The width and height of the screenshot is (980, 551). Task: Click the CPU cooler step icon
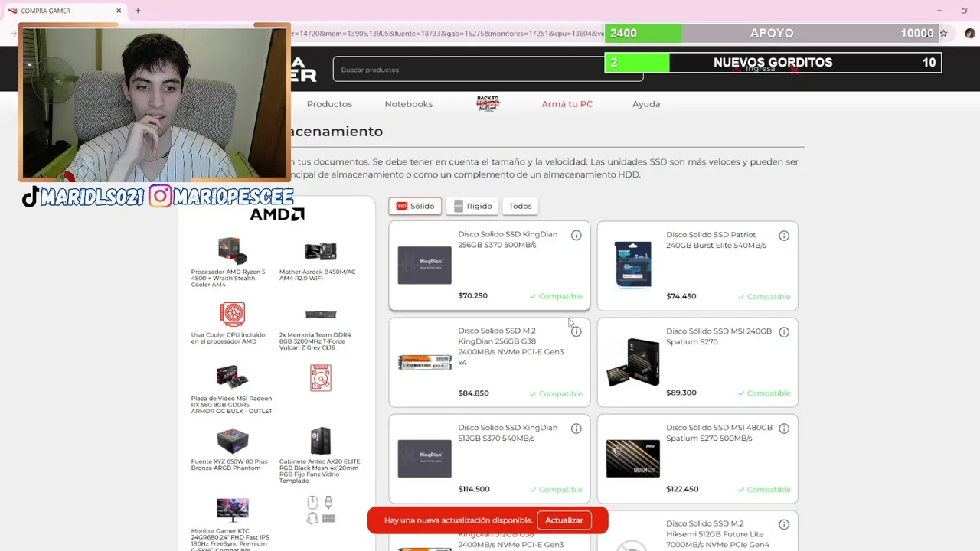[x=232, y=314]
